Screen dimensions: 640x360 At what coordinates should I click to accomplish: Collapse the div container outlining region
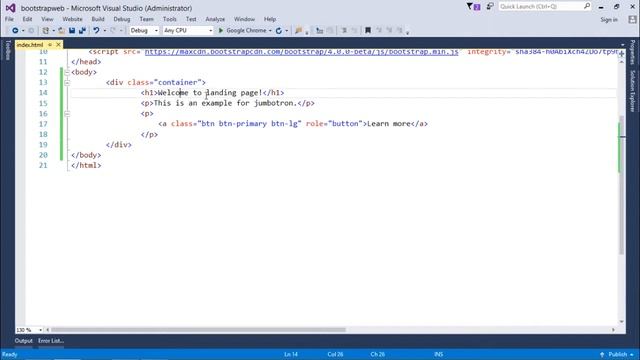pos(67,82)
